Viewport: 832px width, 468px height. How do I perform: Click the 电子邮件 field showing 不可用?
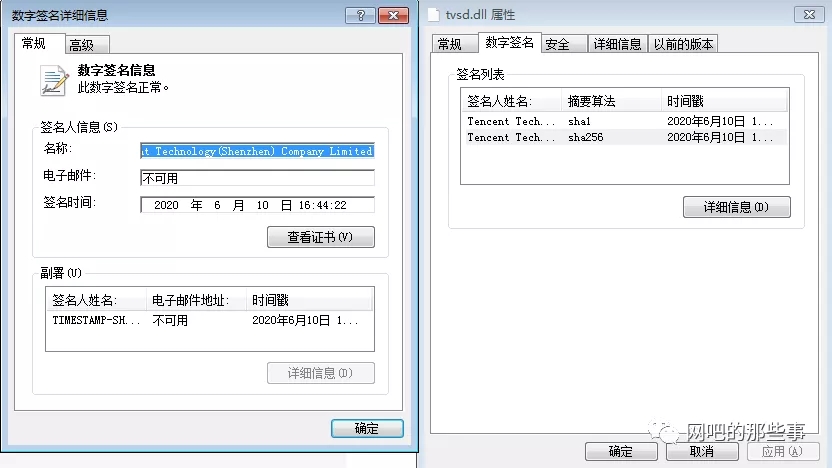click(257, 178)
